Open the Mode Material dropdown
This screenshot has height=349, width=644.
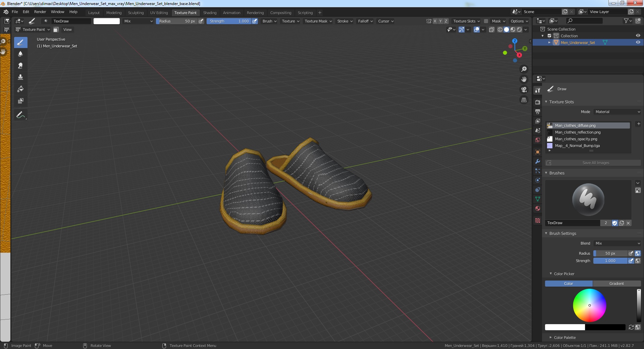click(618, 112)
